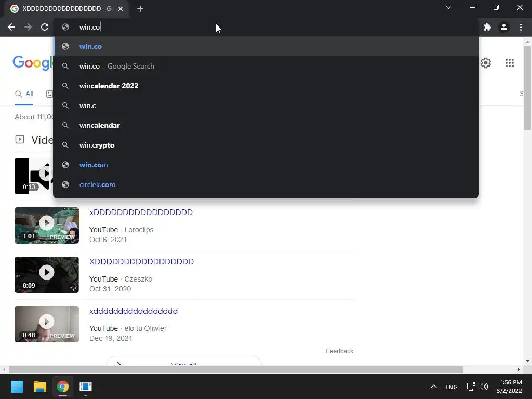Image resolution: width=532 pixels, height=399 pixels.
Task: Click the 'Oct 6, 2021' video date
Action: pyautogui.click(x=108, y=240)
